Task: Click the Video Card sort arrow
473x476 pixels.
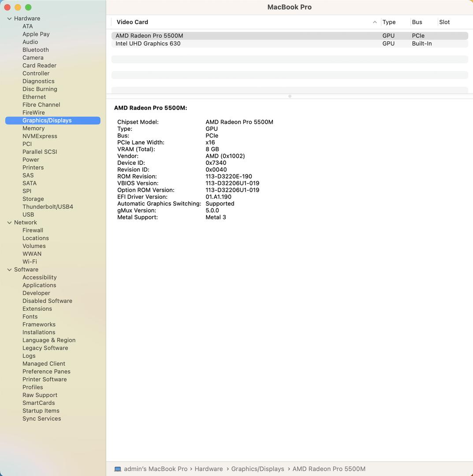Action: coord(375,22)
